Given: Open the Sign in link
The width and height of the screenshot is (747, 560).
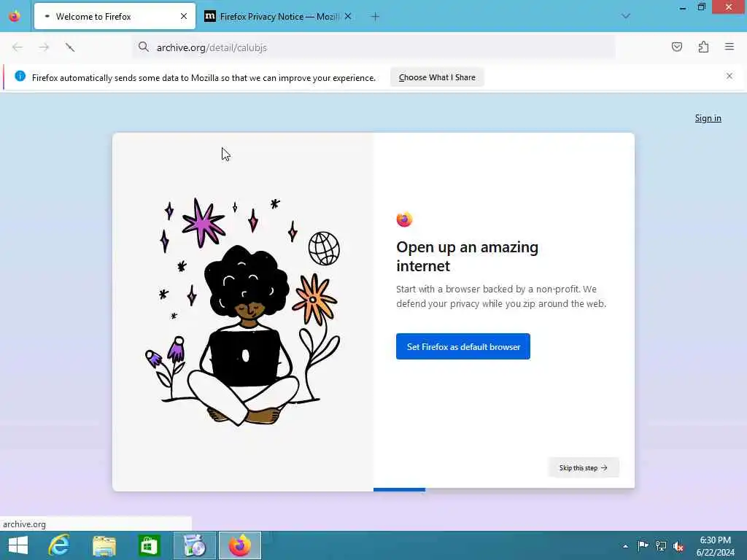Looking at the screenshot, I should 708,118.
